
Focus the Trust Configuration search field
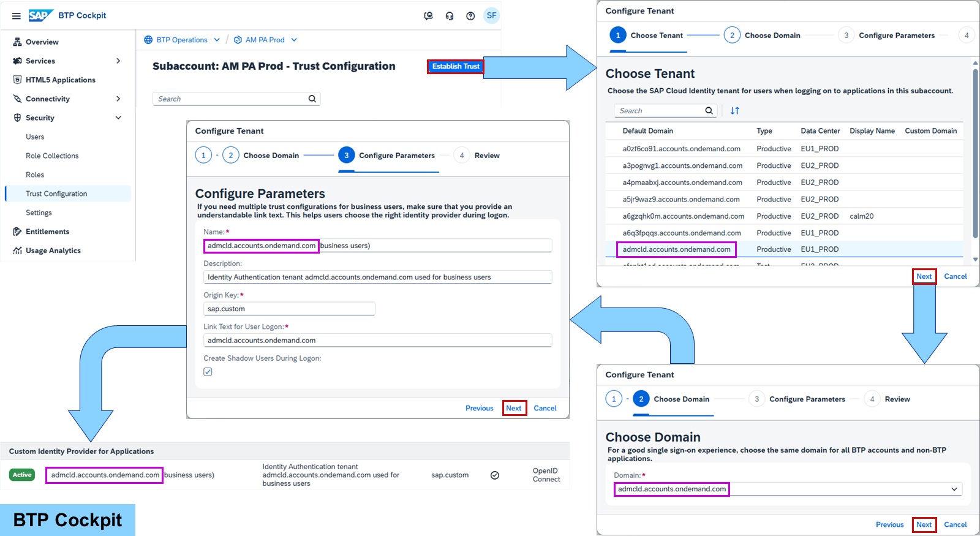click(x=236, y=99)
